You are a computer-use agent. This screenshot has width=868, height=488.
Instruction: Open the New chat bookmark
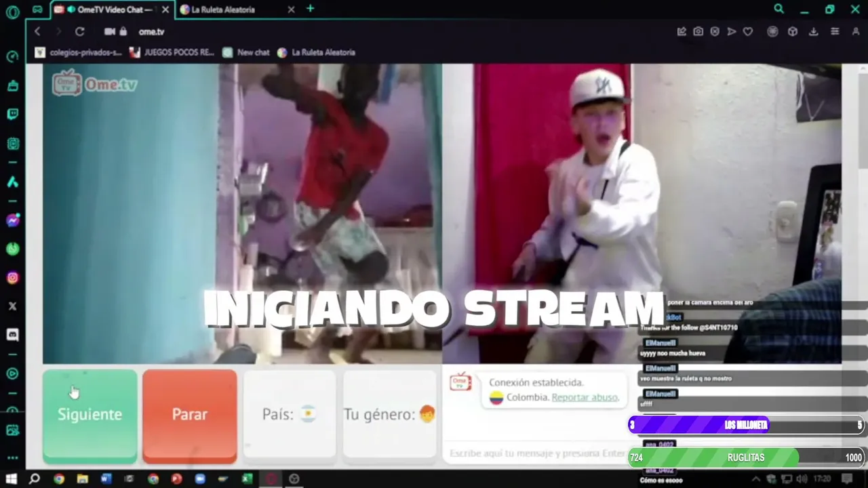pyautogui.click(x=245, y=52)
